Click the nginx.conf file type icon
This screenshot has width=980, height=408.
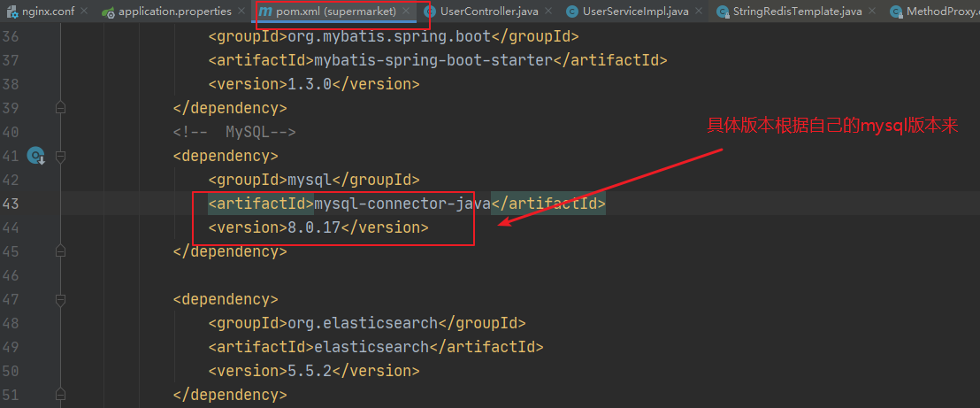11,12
